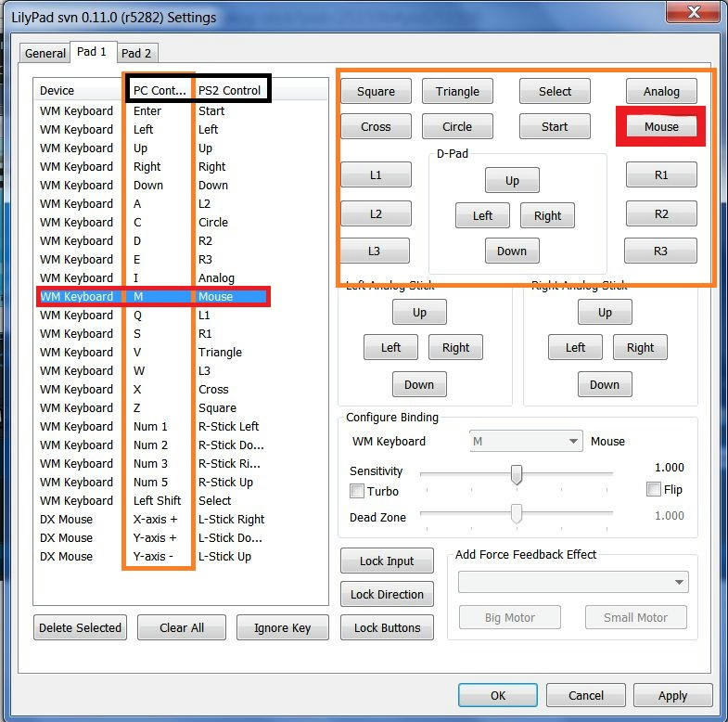Click the Cancel button
The image size is (728, 722).
pos(586,695)
